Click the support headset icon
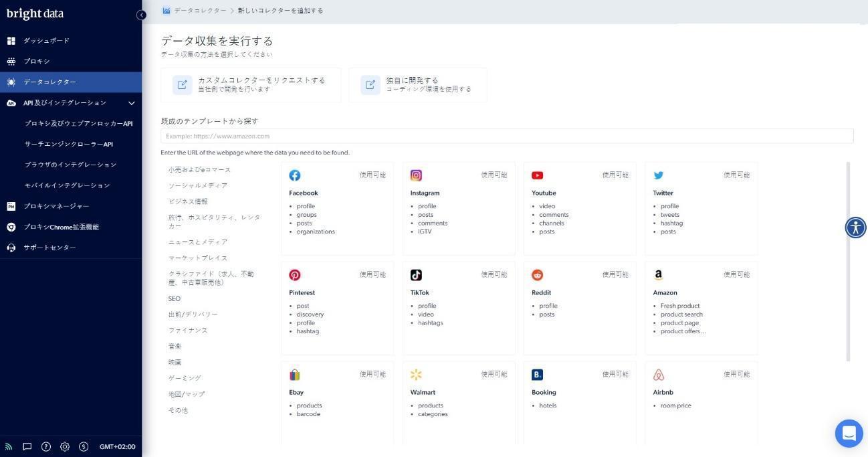This screenshot has width=868, height=457. (11, 248)
